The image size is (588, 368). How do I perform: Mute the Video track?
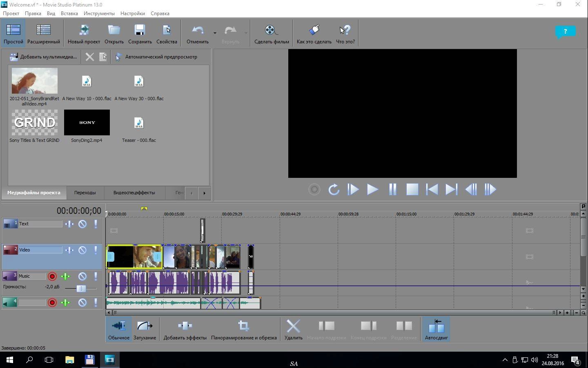pyautogui.click(x=82, y=250)
